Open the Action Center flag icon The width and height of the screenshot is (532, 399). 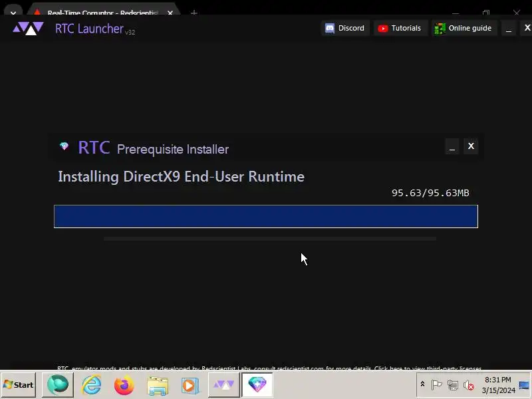(x=436, y=385)
